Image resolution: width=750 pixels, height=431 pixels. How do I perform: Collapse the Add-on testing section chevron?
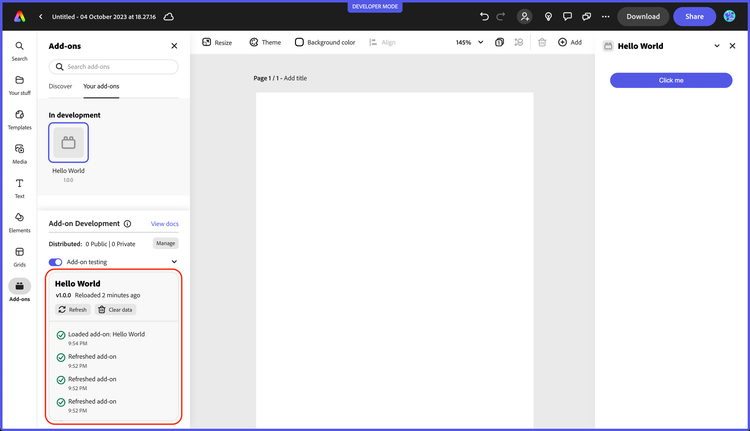click(x=174, y=262)
